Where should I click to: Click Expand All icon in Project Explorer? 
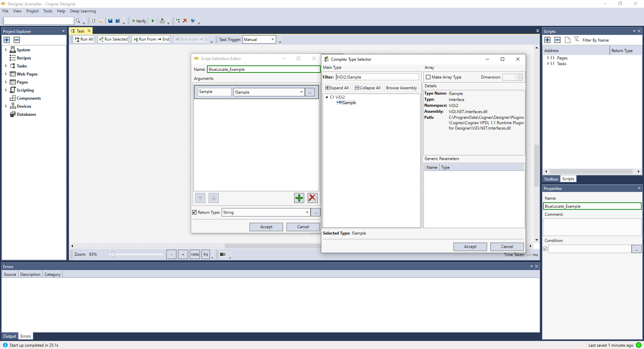tap(7, 40)
